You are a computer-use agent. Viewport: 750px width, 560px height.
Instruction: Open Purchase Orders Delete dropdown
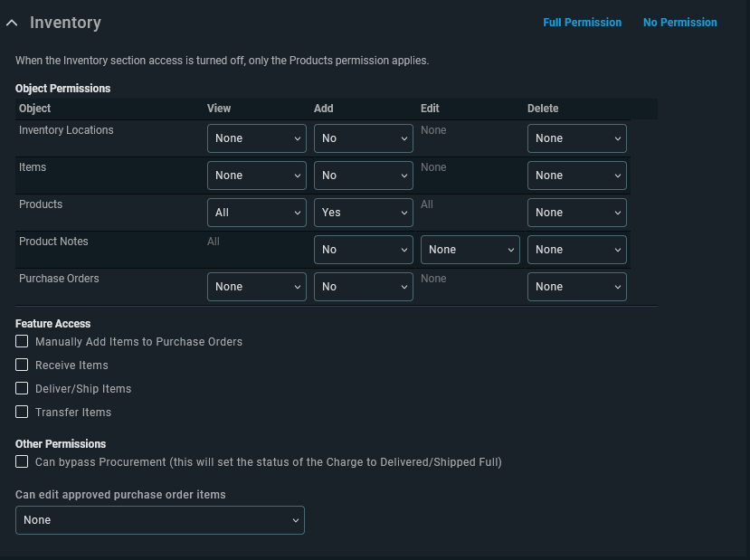coord(577,287)
